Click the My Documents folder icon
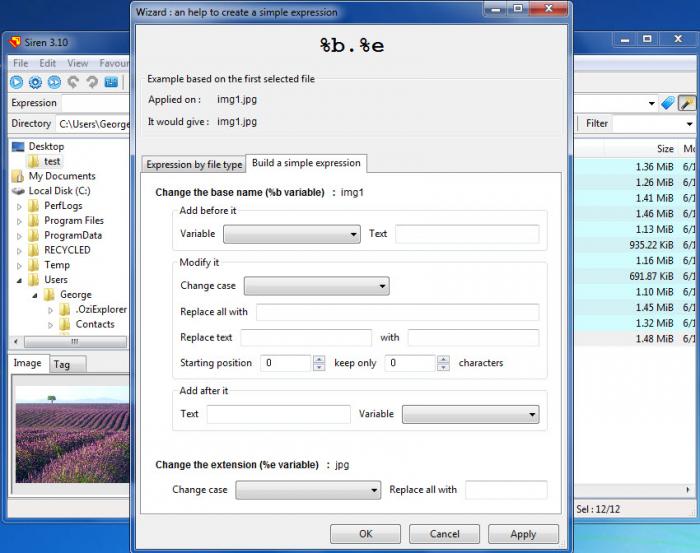Viewport: 700px width, 553px height. 18,176
